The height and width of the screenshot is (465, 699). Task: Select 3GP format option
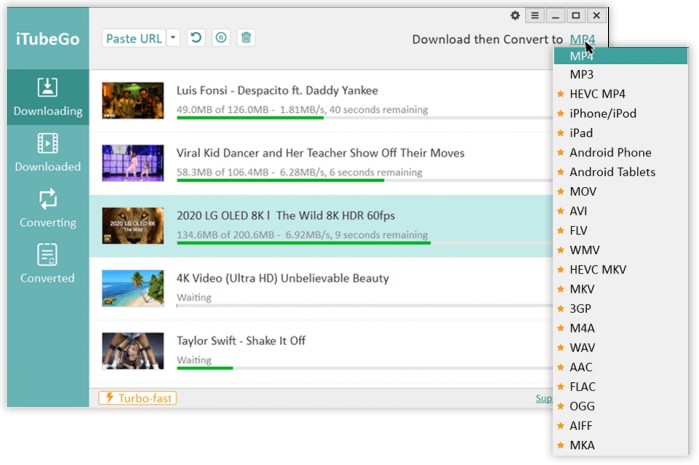[620, 309]
